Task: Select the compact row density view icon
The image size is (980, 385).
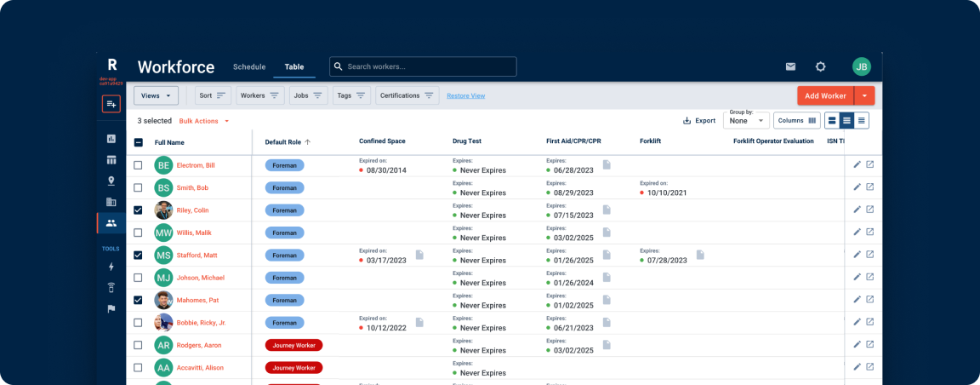Action: coord(861,120)
